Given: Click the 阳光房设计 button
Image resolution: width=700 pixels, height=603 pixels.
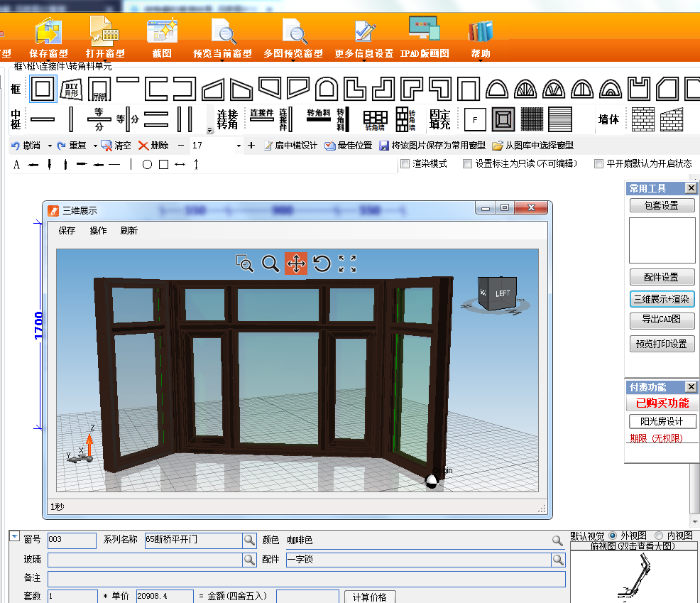Looking at the screenshot, I should [662, 421].
